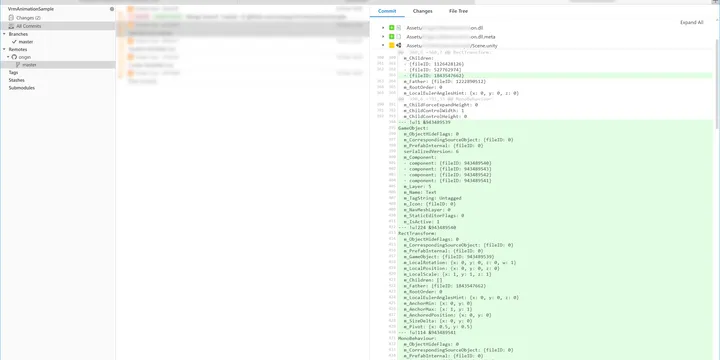Collapse the Branches section
This screenshot has width=720, height=360.
pyautogui.click(x=4, y=34)
